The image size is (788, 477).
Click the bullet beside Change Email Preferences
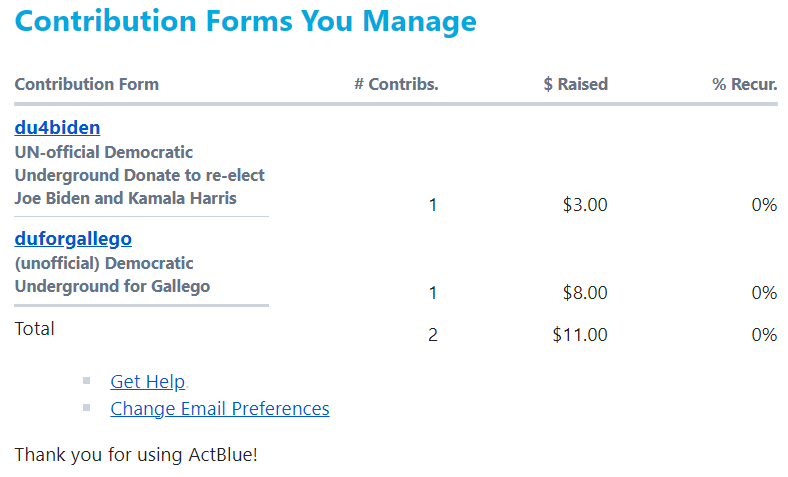(87, 408)
